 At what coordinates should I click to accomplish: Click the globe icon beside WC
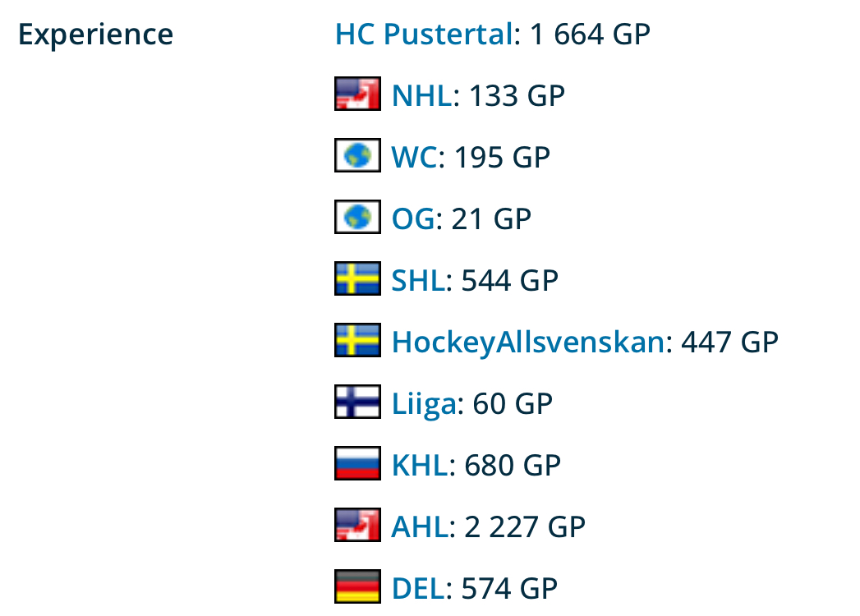pyautogui.click(x=357, y=155)
